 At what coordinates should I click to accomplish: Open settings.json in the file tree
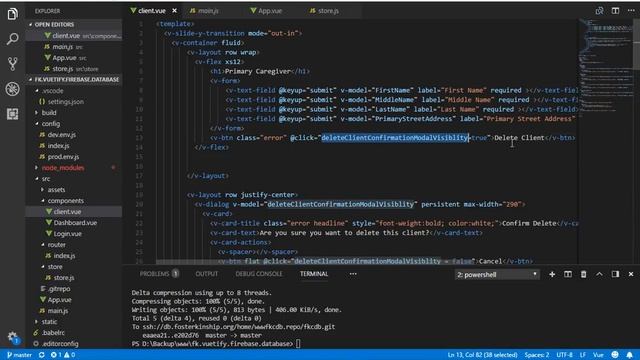tap(65, 102)
